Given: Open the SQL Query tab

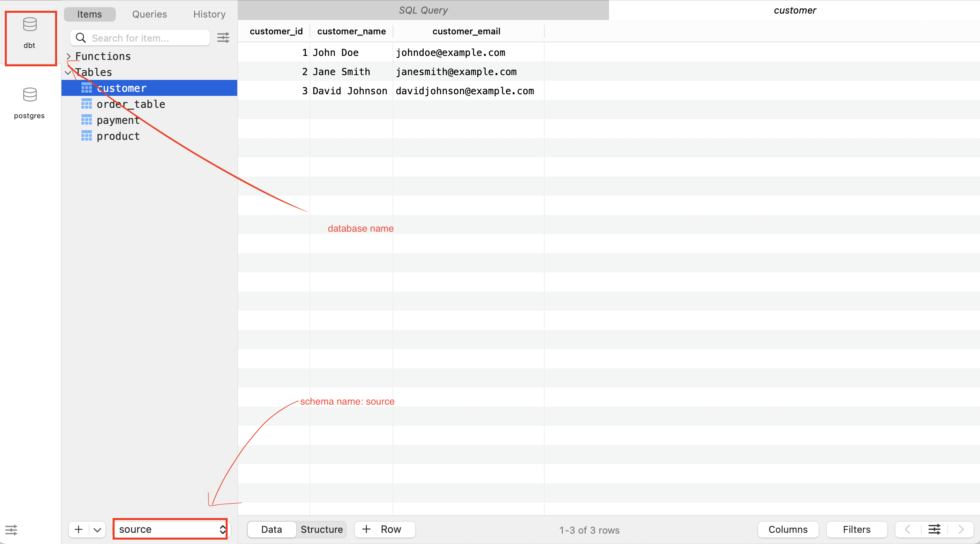Looking at the screenshot, I should point(423,10).
